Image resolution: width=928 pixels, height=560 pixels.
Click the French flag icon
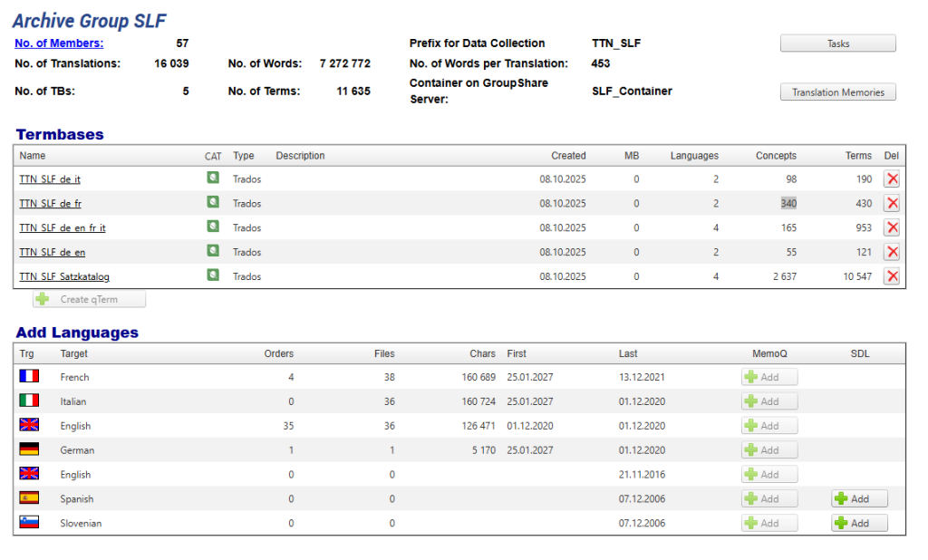pyautogui.click(x=29, y=376)
